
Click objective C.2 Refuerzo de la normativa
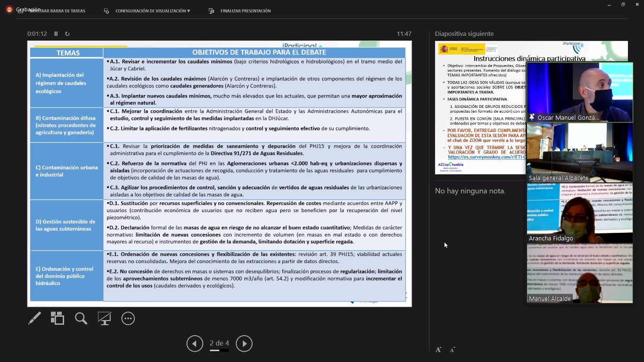pyautogui.click(x=255, y=171)
